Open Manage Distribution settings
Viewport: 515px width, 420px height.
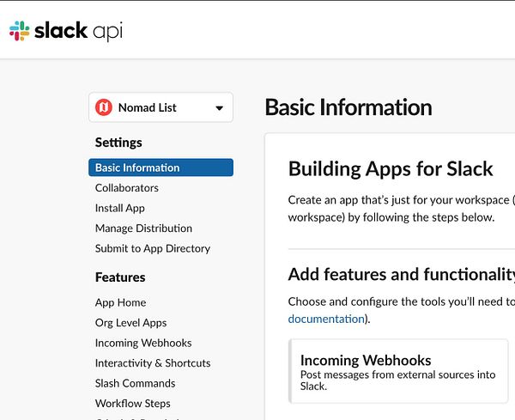pos(143,228)
